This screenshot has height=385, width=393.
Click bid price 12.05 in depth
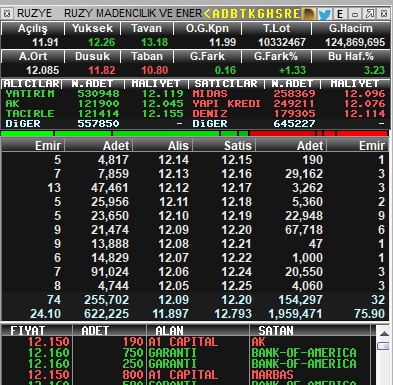pos(173,286)
